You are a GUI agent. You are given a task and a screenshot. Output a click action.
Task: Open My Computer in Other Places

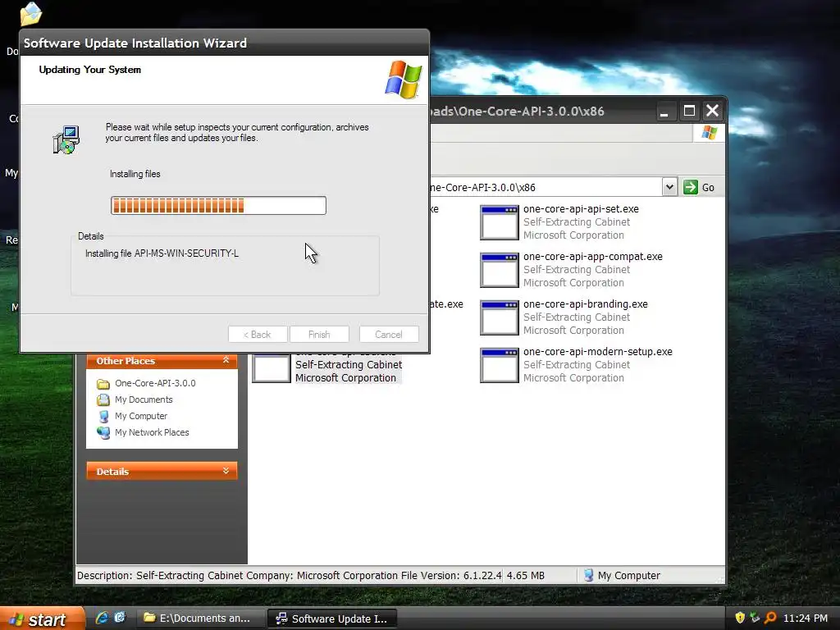click(x=141, y=416)
